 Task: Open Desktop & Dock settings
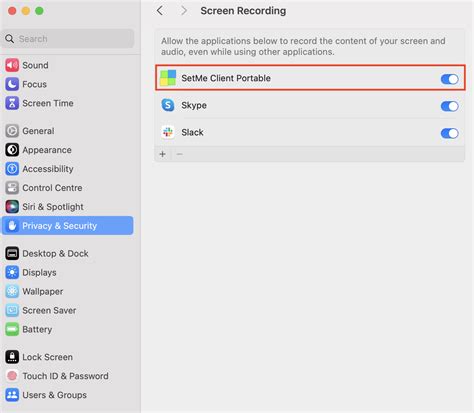[68, 253]
